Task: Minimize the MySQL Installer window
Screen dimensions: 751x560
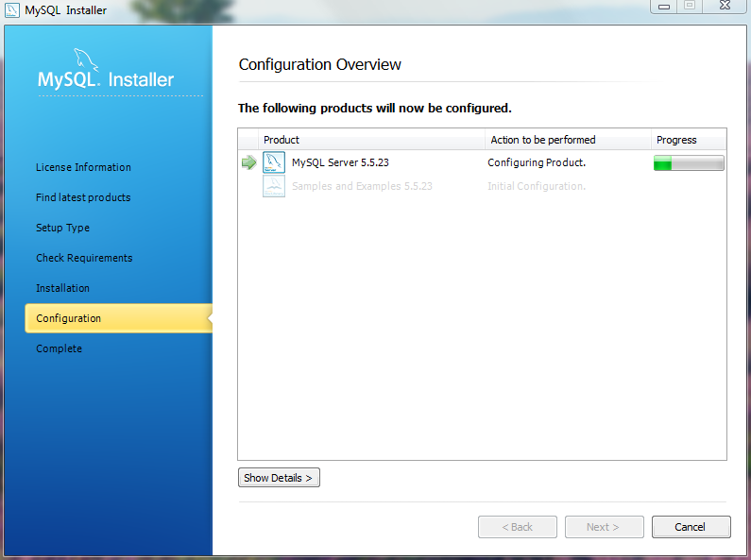Action: (x=663, y=7)
